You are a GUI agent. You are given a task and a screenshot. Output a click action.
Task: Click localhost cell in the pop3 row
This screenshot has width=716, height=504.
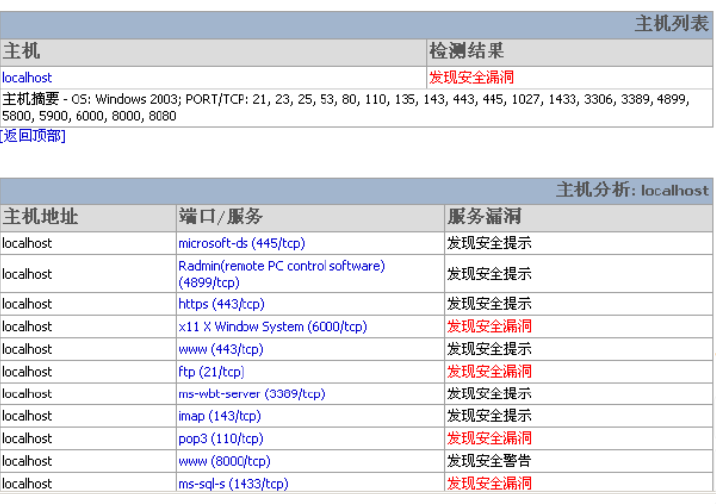pyautogui.click(x=27, y=439)
